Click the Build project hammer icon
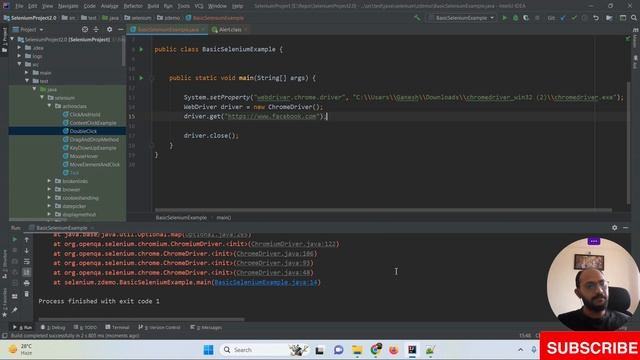 click(417, 18)
